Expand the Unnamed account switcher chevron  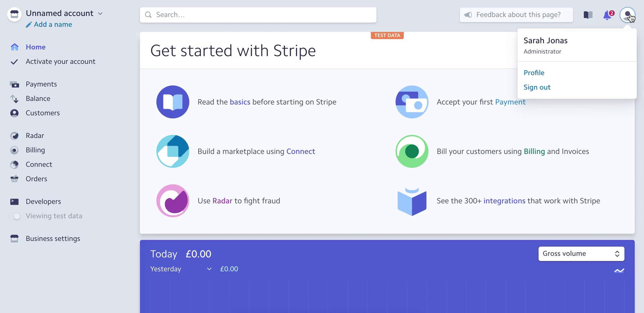pos(100,14)
